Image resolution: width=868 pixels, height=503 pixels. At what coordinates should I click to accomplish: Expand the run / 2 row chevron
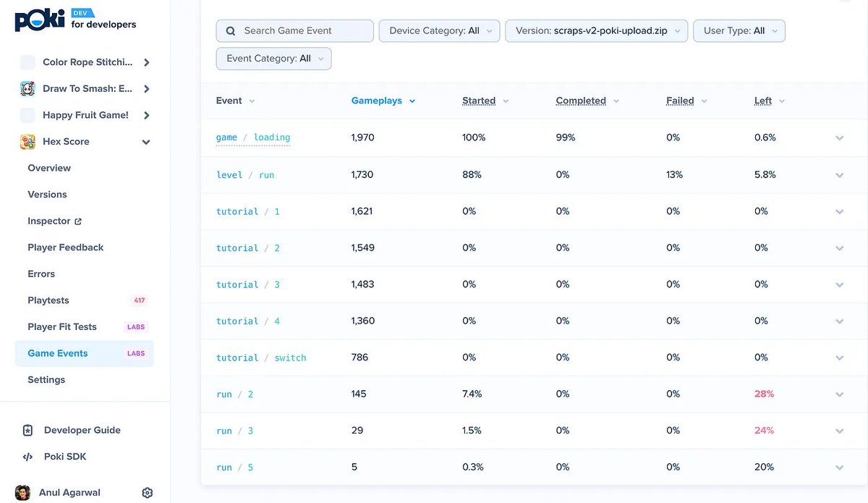tap(839, 394)
